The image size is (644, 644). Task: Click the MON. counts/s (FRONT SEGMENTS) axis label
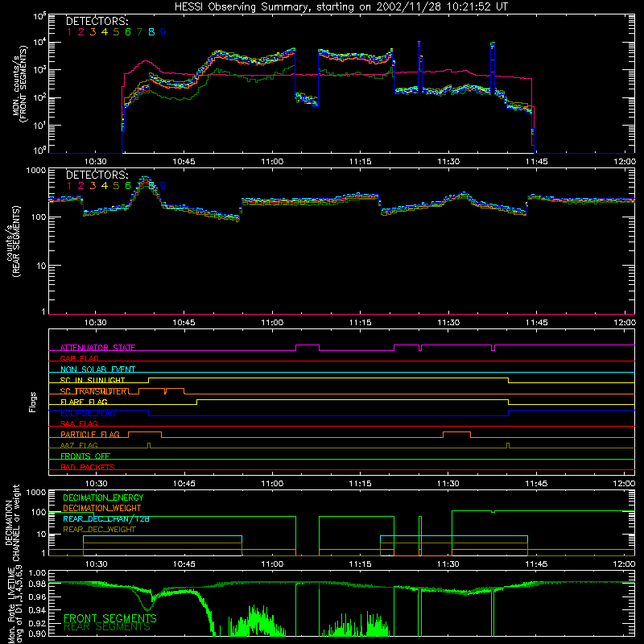[x=19, y=85]
